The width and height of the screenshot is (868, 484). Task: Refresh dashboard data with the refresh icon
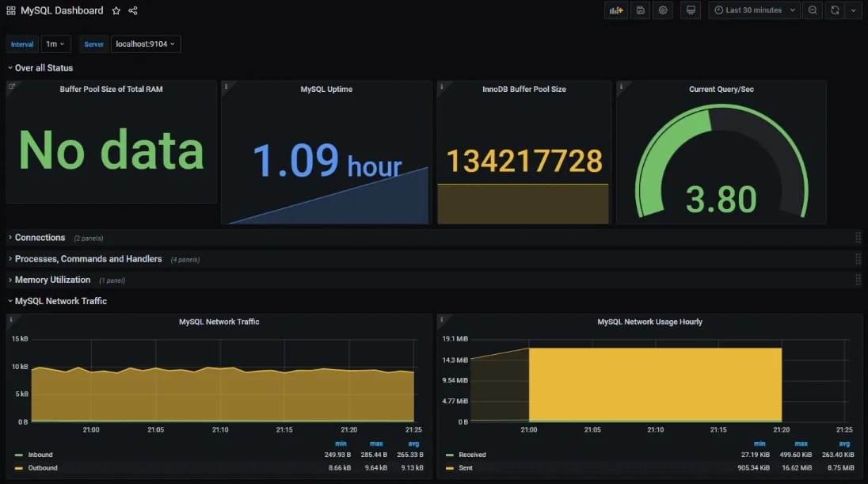coord(834,10)
